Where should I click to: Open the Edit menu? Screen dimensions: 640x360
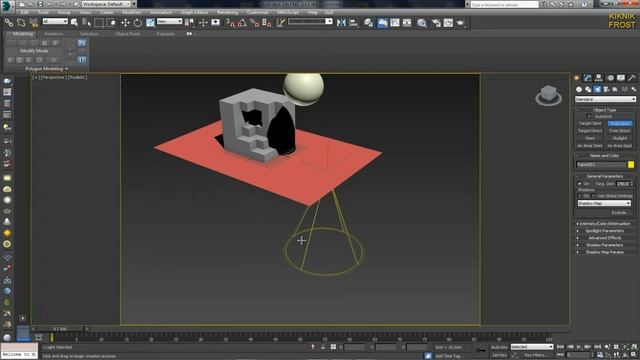pyautogui.click(x=24, y=12)
